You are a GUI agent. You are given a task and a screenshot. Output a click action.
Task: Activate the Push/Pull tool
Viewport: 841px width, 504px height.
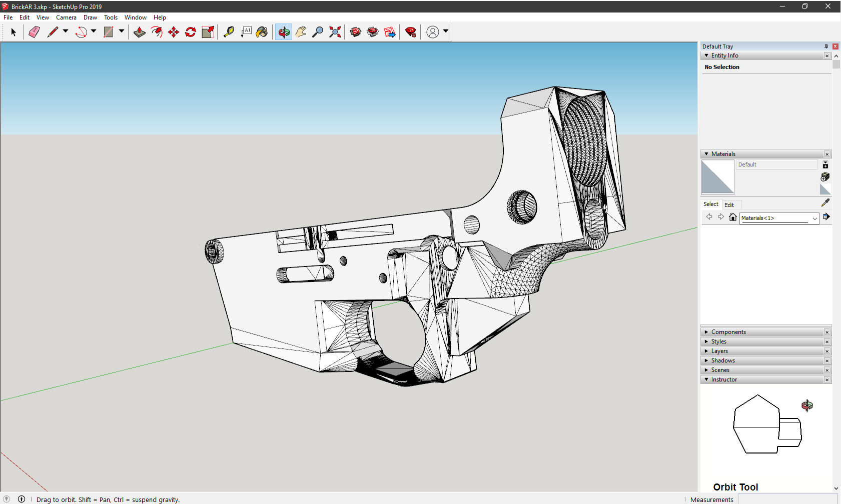tap(140, 32)
